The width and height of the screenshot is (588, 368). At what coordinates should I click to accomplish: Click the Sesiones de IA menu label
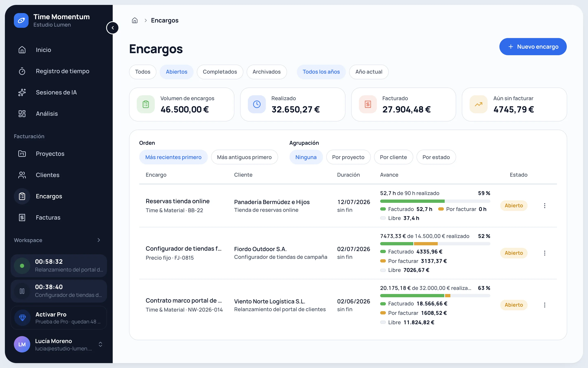tap(56, 92)
